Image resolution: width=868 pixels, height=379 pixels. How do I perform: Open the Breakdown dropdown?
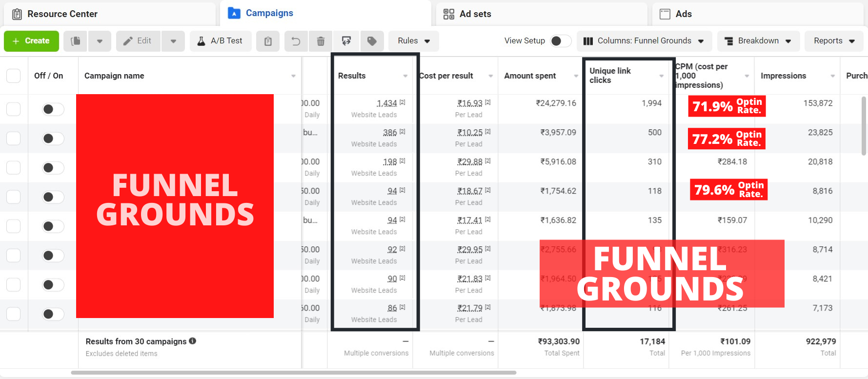coord(758,41)
